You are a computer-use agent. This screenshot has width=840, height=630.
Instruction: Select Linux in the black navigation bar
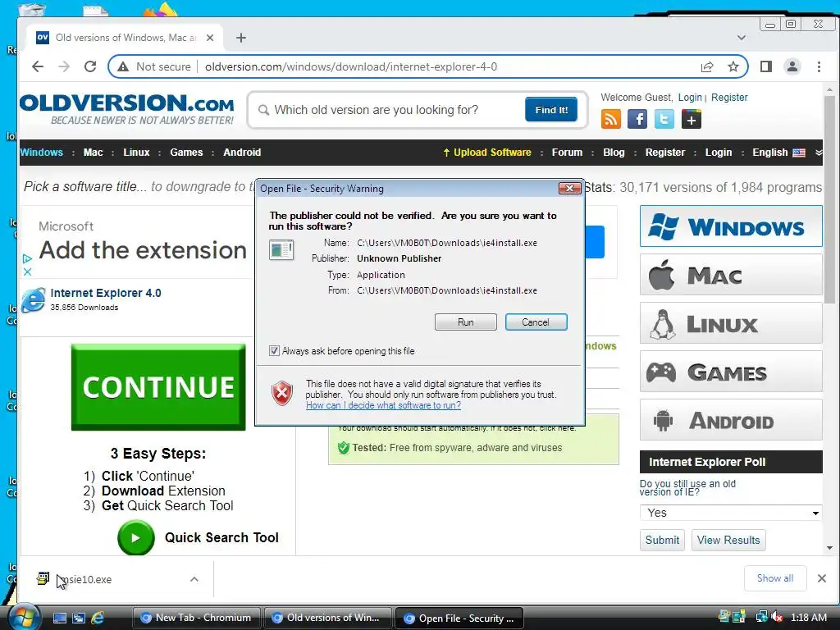coord(137,152)
